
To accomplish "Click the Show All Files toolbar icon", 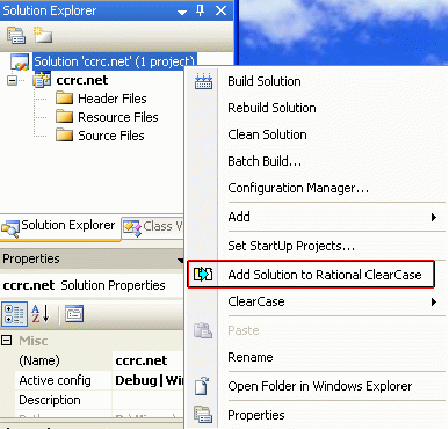I will click(43, 35).
